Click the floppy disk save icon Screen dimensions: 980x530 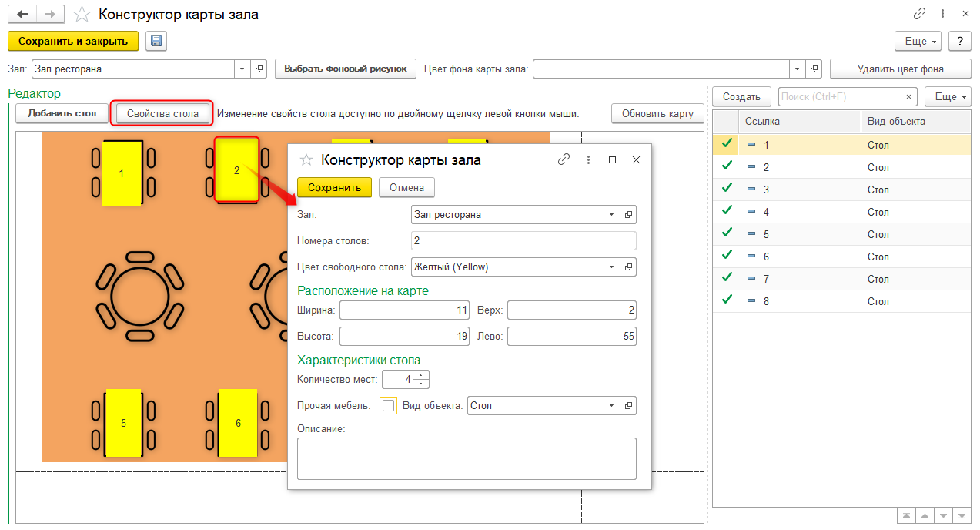156,41
